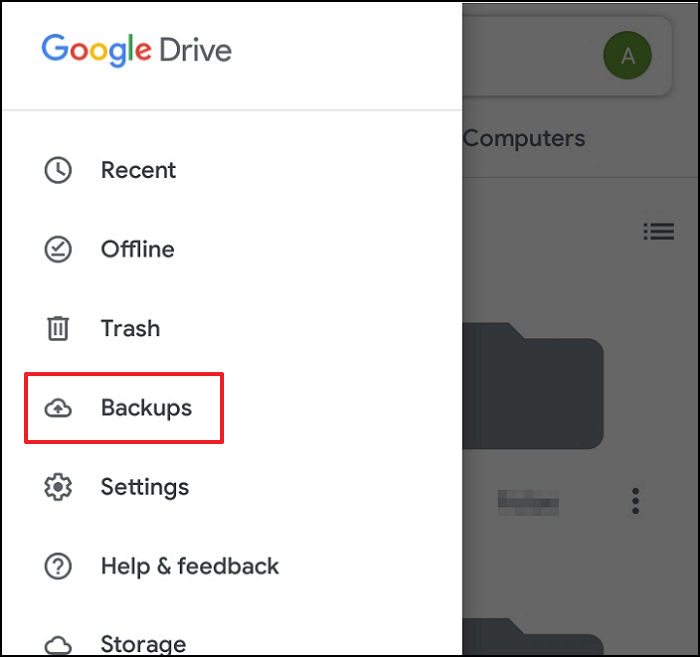Open Recent files from the drawer
The image size is (700, 657).
(x=232, y=170)
